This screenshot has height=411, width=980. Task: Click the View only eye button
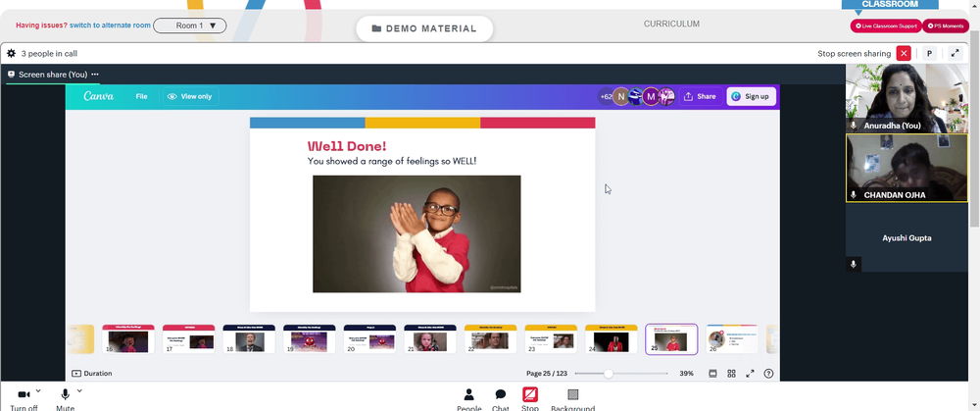(190, 96)
